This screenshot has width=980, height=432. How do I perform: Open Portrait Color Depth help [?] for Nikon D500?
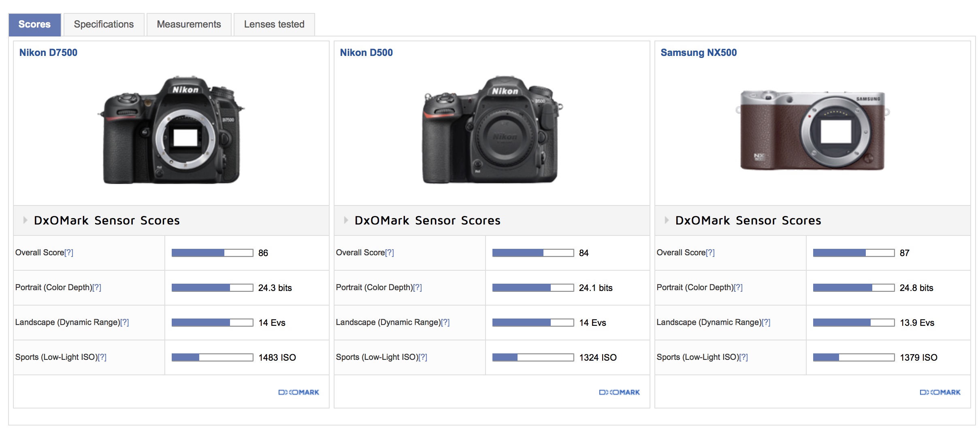click(418, 287)
